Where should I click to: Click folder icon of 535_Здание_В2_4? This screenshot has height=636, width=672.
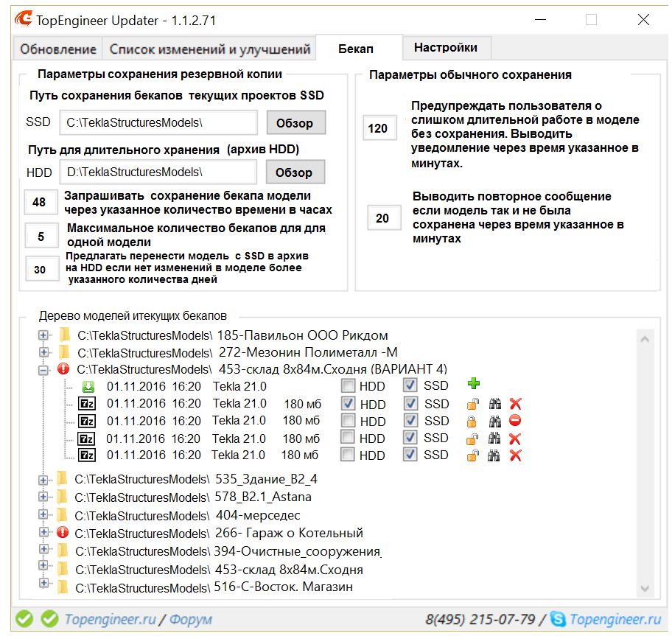[63, 478]
